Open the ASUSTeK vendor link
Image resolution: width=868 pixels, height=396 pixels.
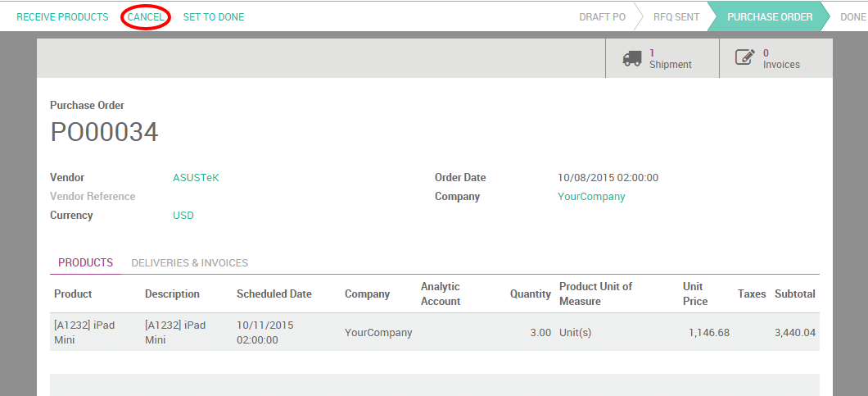pyautogui.click(x=196, y=178)
